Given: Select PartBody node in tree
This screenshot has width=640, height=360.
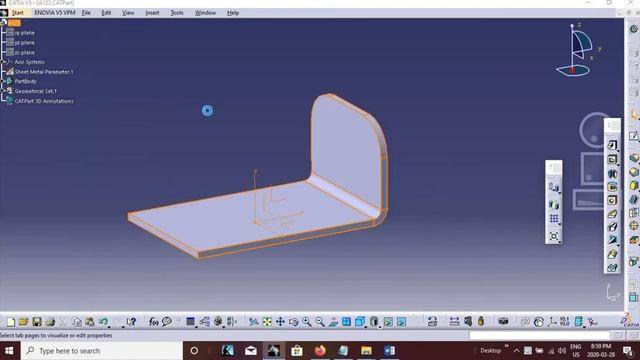Looking at the screenshot, I should coord(22,81).
